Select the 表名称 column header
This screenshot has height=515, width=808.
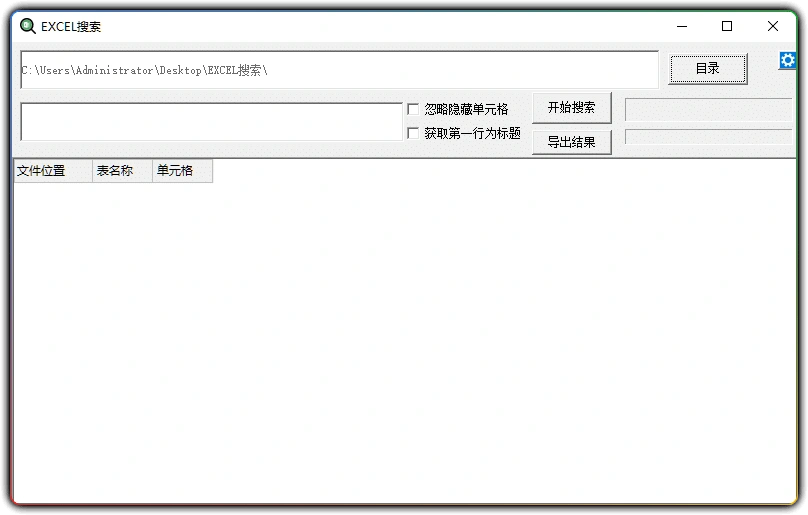122,171
